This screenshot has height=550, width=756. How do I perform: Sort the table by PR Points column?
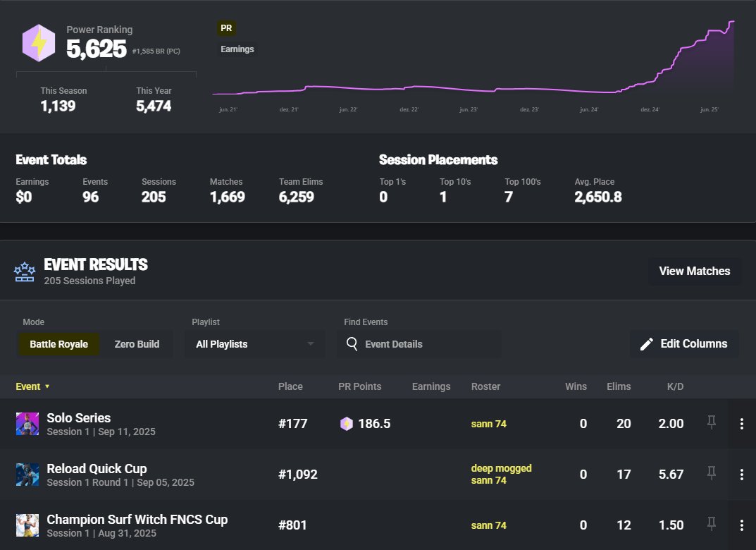[x=359, y=386]
